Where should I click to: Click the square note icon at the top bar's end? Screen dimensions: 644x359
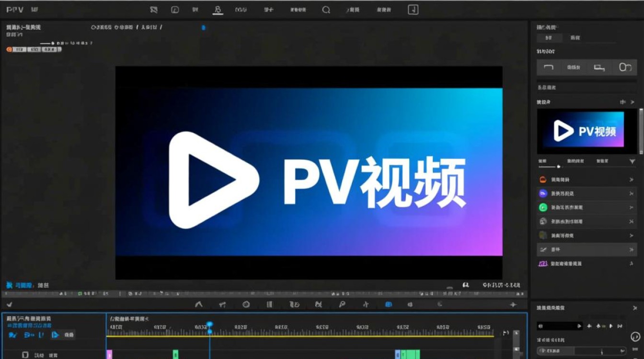(x=413, y=10)
